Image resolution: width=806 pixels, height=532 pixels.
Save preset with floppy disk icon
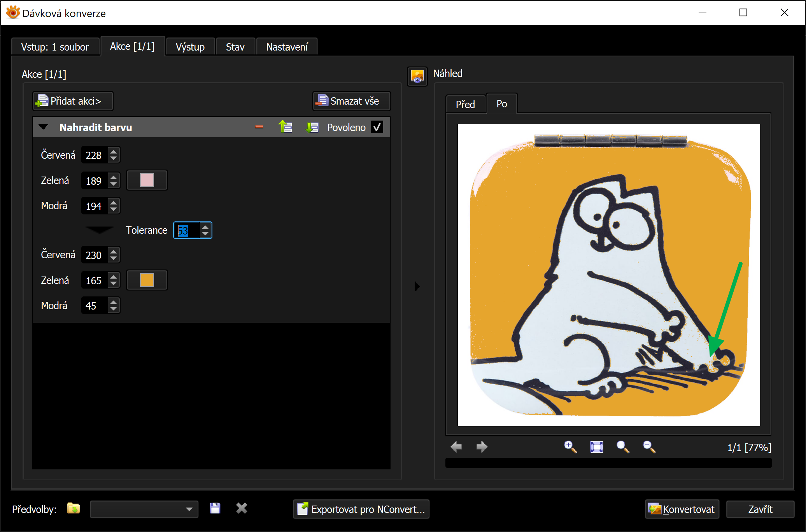coord(215,509)
